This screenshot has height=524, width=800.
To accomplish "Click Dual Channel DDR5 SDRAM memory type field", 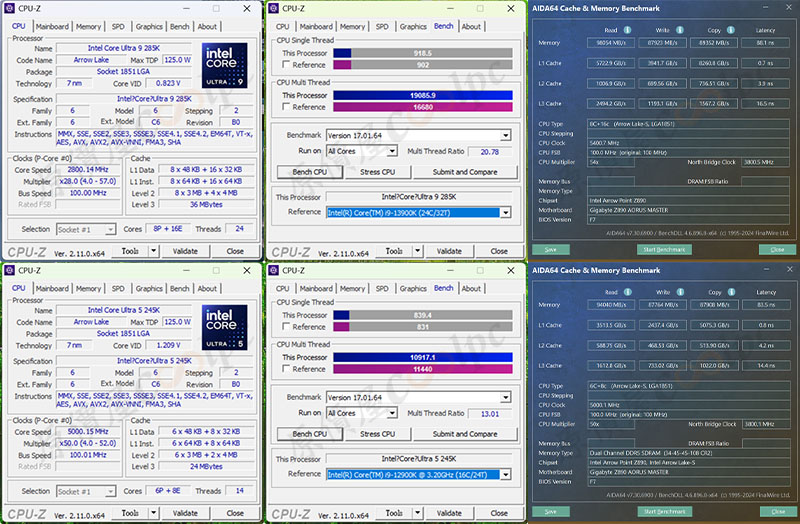I will point(689,453).
